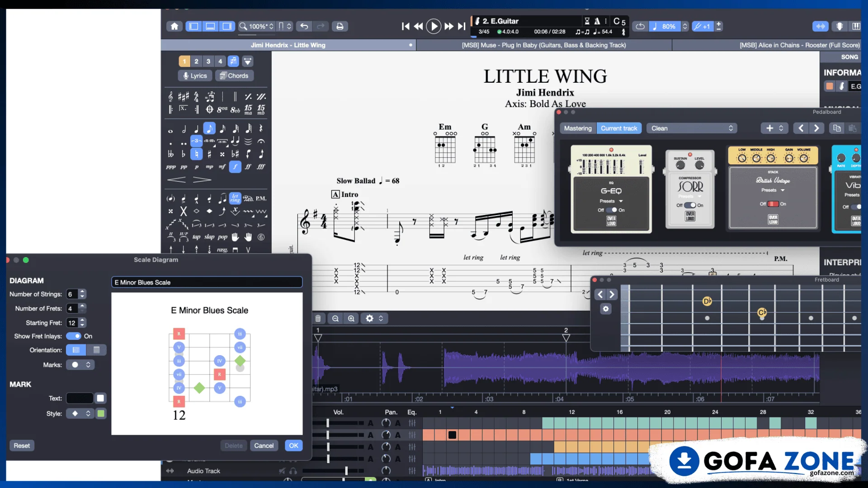Open the add-effect plus dropdown in Pedalboard
This screenshot has width=868, height=488.
[774, 128]
